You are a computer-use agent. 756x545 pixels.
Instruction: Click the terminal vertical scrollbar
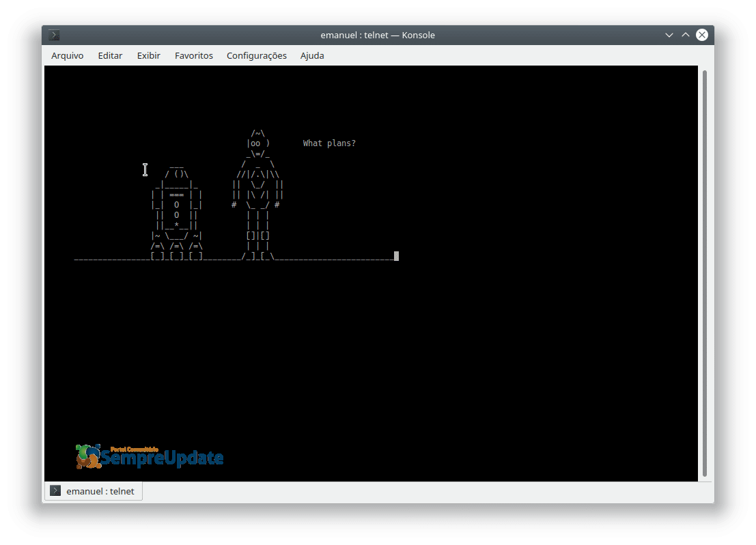point(704,273)
